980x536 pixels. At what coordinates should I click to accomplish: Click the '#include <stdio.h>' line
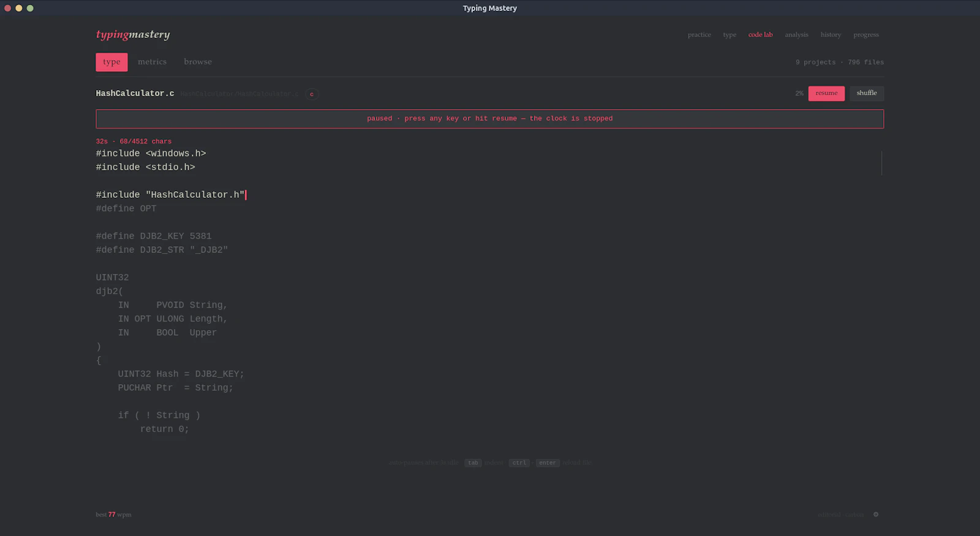point(145,167)
